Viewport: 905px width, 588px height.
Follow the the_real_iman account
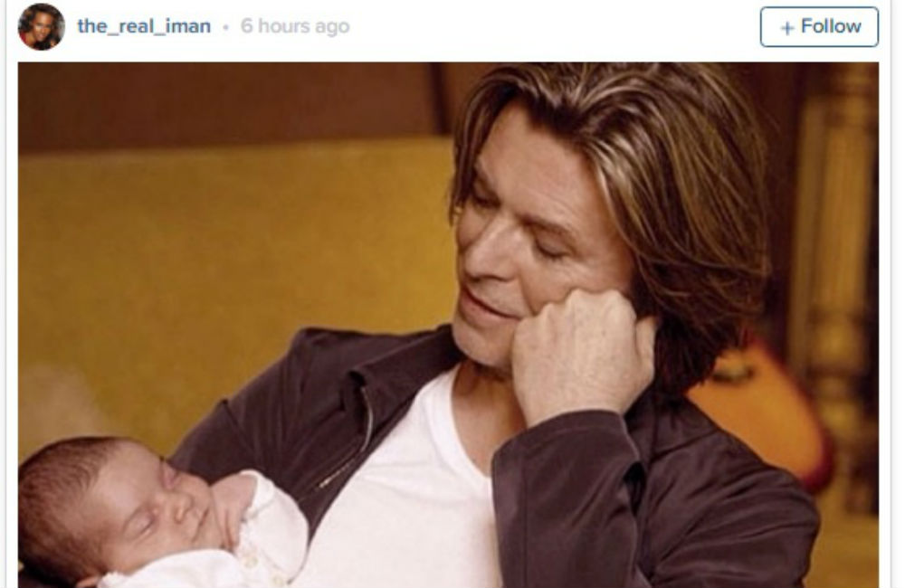coord(819,26)
